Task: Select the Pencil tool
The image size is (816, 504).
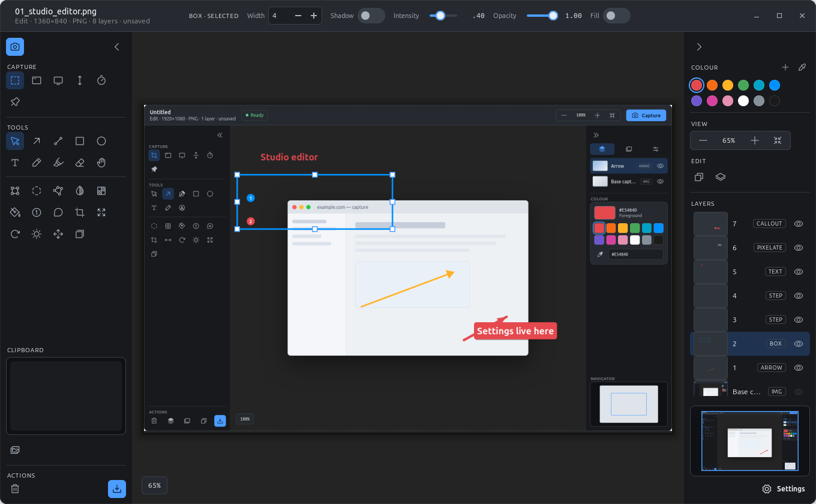Action: [x=37, y=163]
